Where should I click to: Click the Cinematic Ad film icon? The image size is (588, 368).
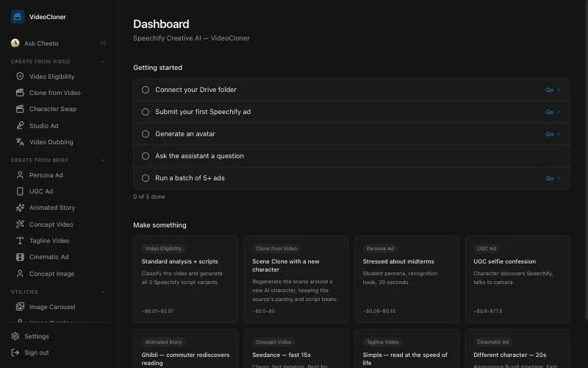[20, 257]
